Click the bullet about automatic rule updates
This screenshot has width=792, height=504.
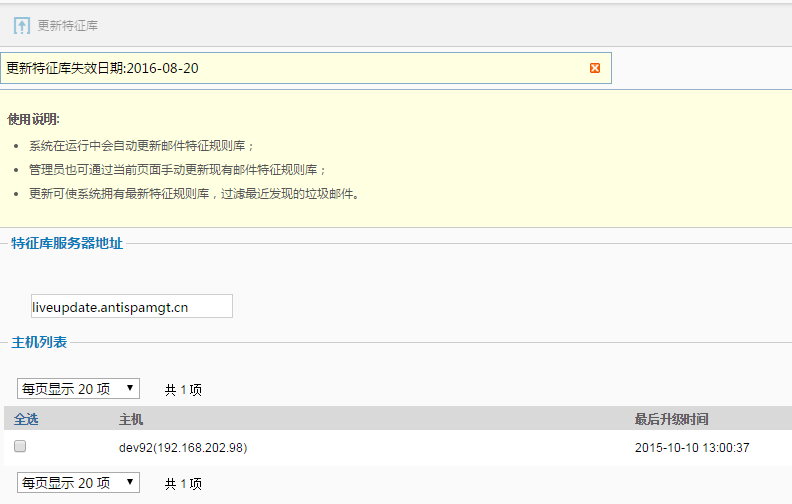pos(142,145)
